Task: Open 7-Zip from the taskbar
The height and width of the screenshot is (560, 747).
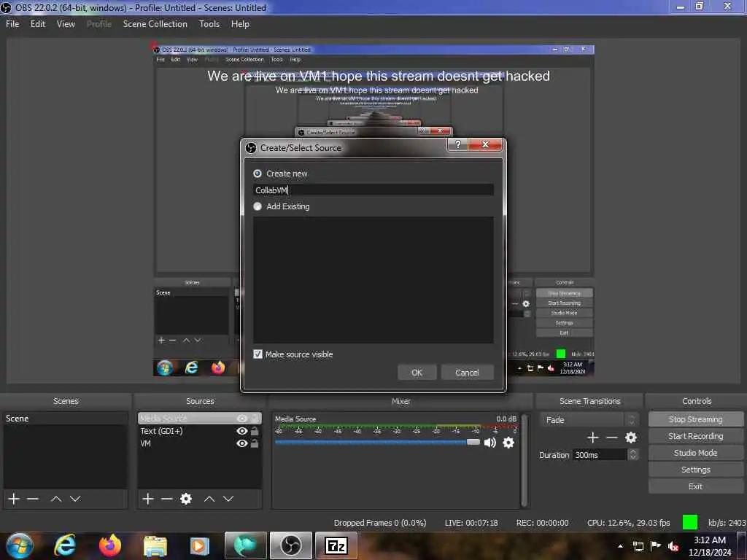Action: (336, 545)
